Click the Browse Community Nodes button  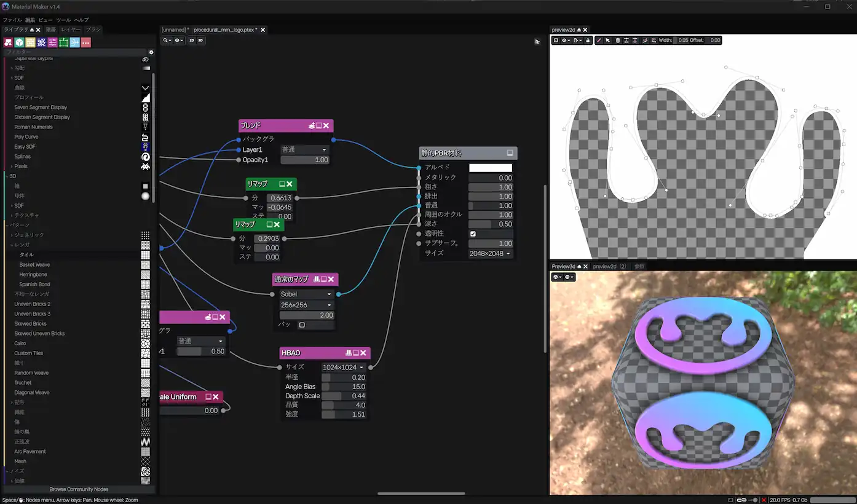click(79, 489)
